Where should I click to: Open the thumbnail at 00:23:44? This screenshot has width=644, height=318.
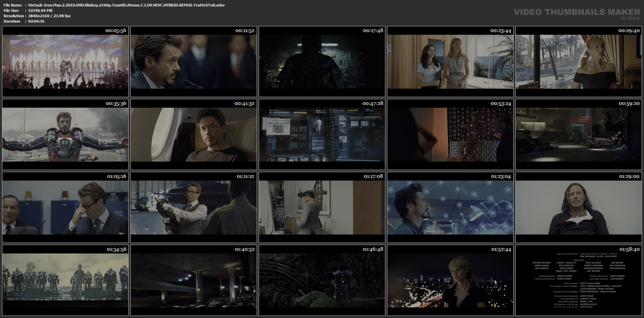coord(450,61)
